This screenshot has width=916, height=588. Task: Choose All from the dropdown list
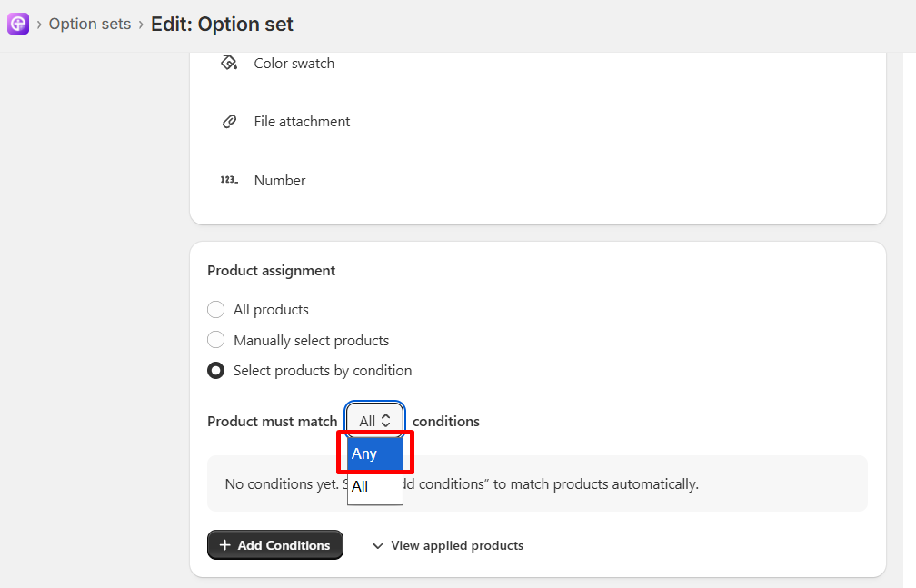coord(375,486)
